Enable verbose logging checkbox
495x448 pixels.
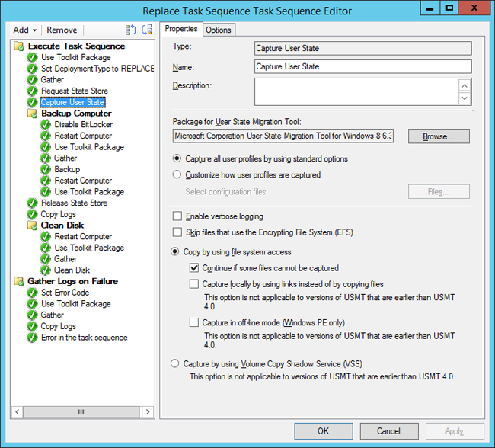[177, 217]
